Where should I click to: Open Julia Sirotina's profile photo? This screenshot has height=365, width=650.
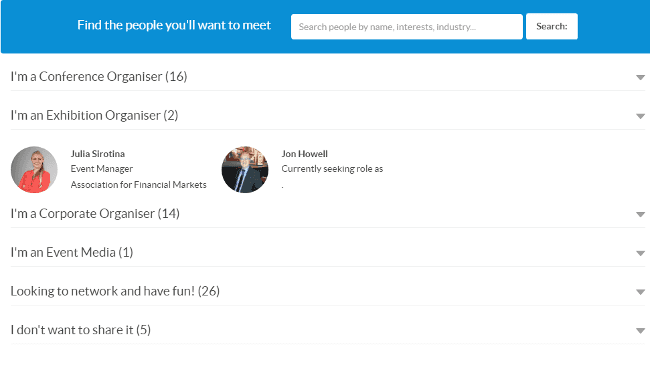tap(34, 169)
